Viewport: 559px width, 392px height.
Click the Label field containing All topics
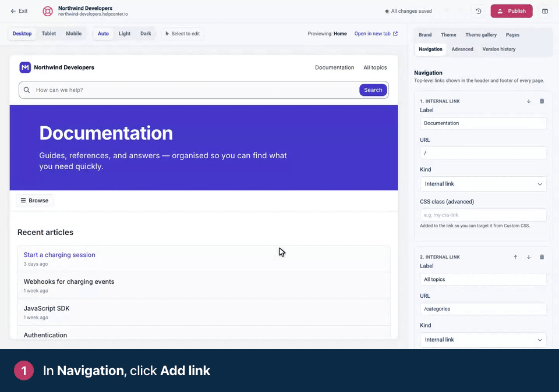(483, 280)
